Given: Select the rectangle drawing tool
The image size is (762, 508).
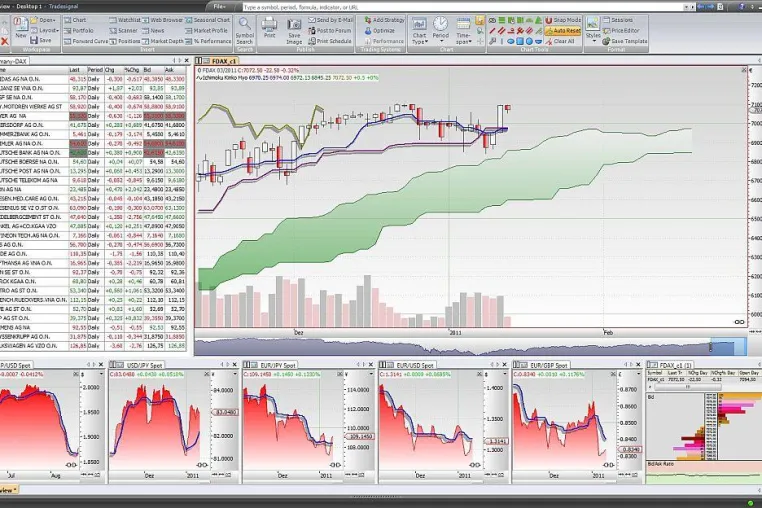Looking at the screenshot, I should pos(520,41).
